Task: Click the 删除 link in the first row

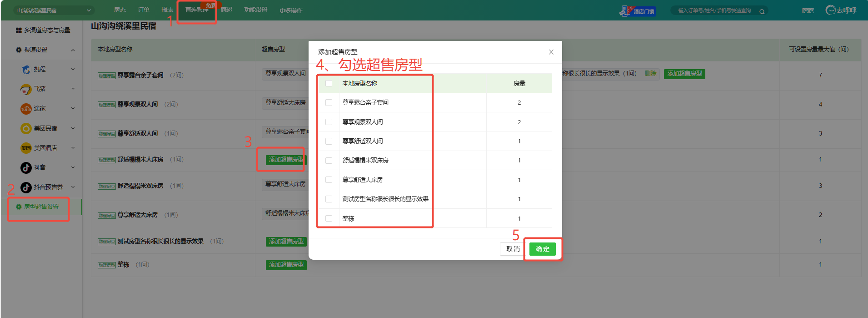Action: click(x=650, y=74)
